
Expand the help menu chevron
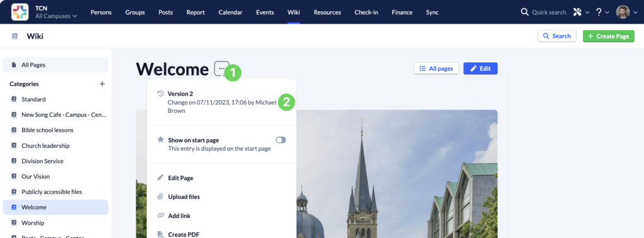click(607, 13)
